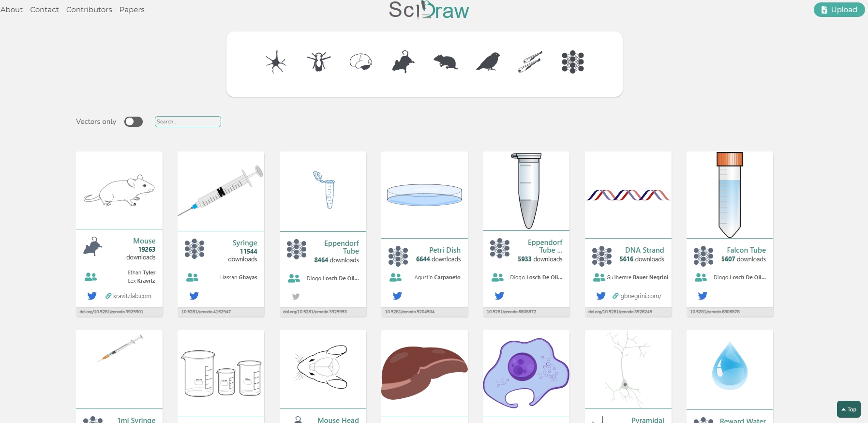
Task: Open Twitter link on Mouse card
Action: pyautogui.click(x=92, y=296)
